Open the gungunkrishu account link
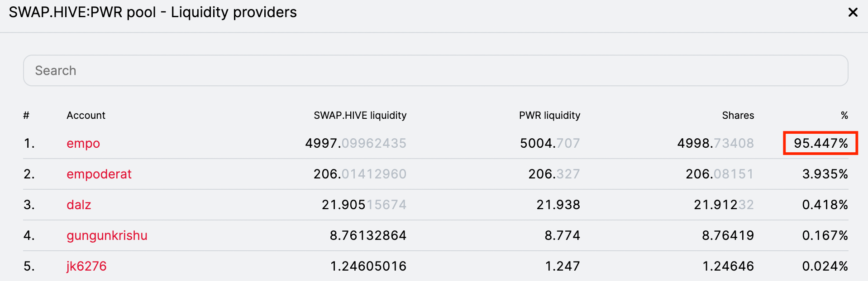This screenshot has width=868, height=281. (x=107, y=235)
